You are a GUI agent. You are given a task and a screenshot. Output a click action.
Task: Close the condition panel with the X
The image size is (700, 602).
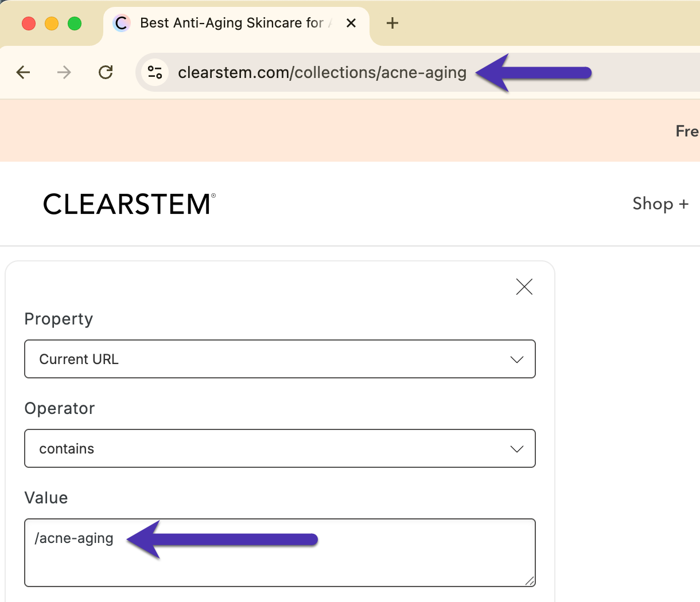tap(524, 287)
